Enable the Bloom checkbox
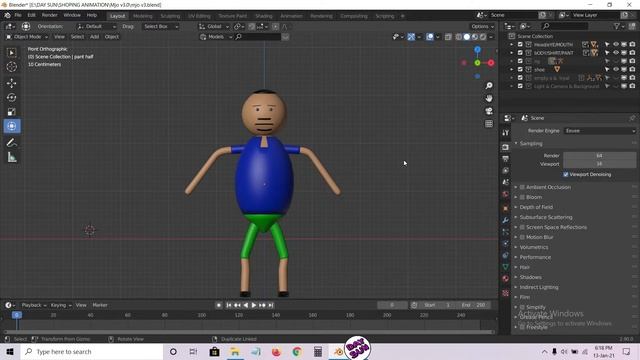640x360 pixels. pyautogui.click(x=522, y=197)
